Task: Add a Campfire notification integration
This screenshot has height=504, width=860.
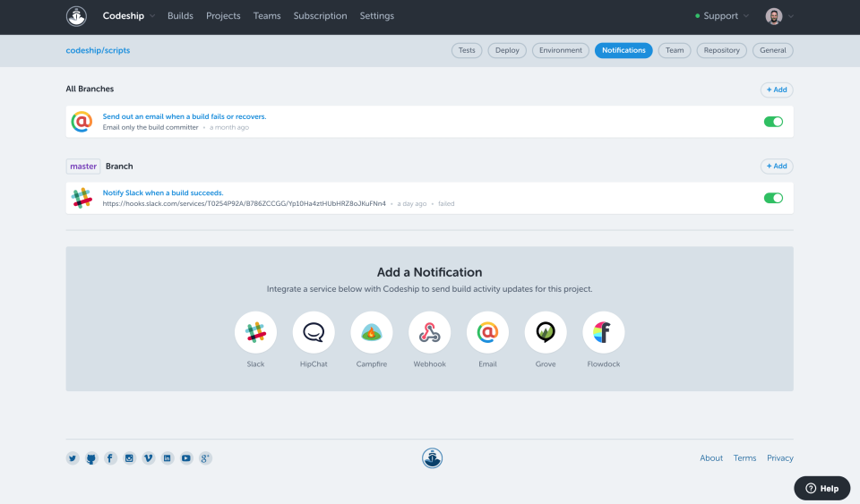Action: (x=372, y=332)
